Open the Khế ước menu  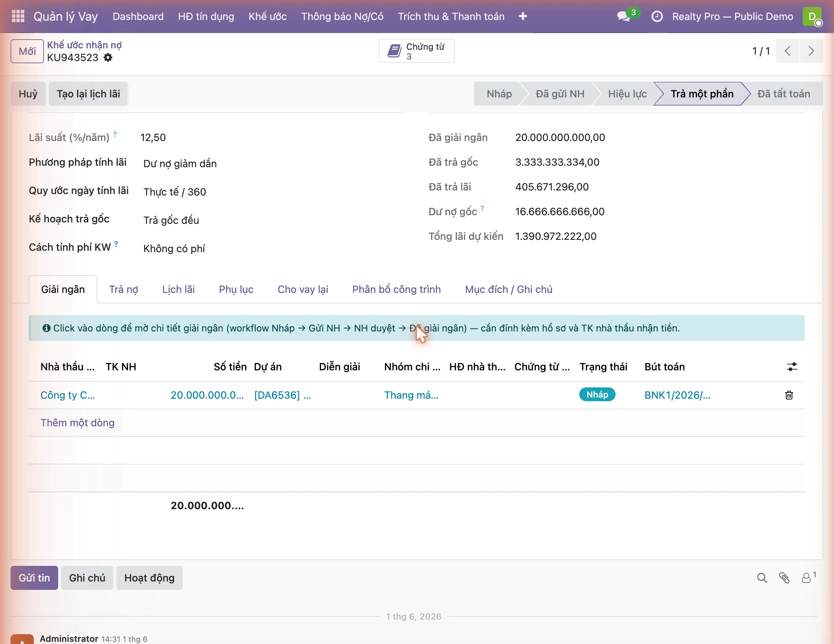[x=267, y=16]
